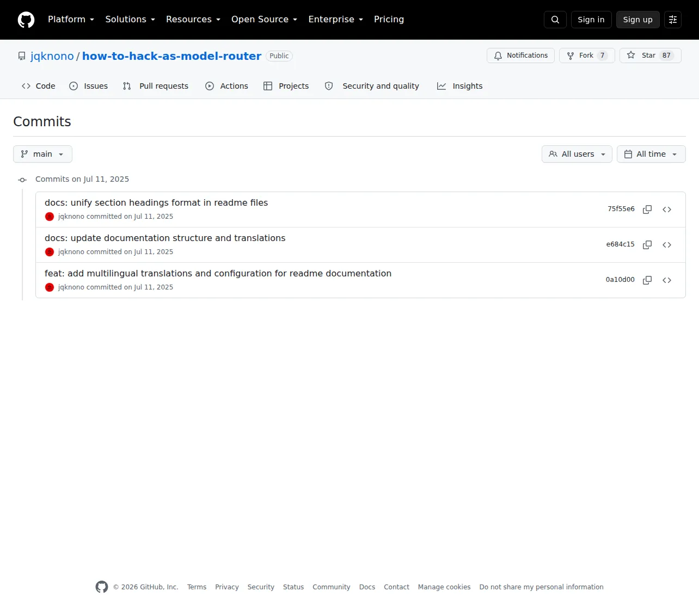Click jqknono author under commit 0a10d00

click(71, 287)
